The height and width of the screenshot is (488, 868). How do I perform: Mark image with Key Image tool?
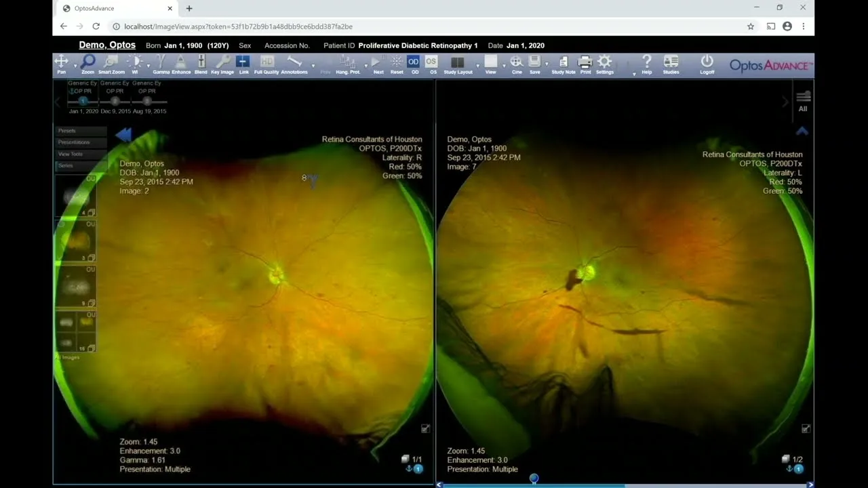coord(222,64)
